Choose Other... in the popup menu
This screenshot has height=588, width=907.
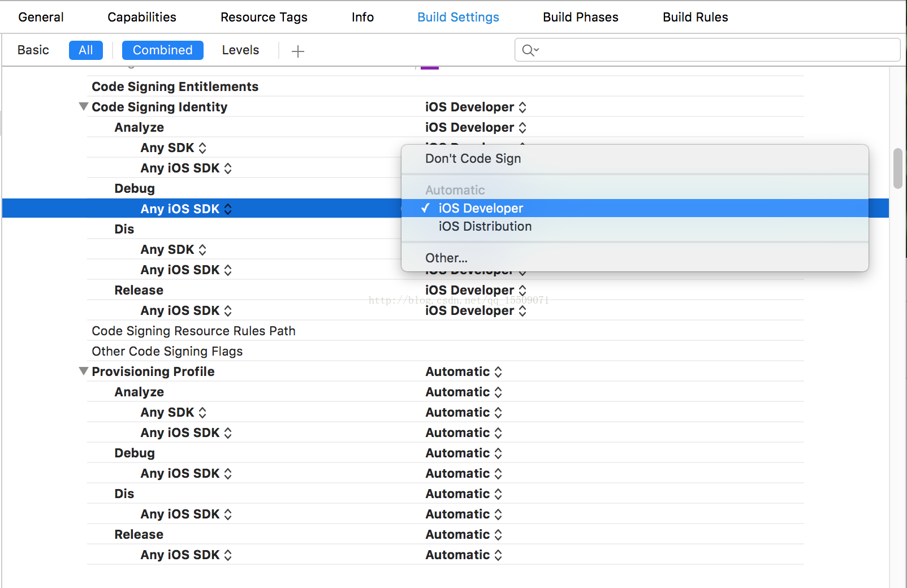tap(634, 258)
